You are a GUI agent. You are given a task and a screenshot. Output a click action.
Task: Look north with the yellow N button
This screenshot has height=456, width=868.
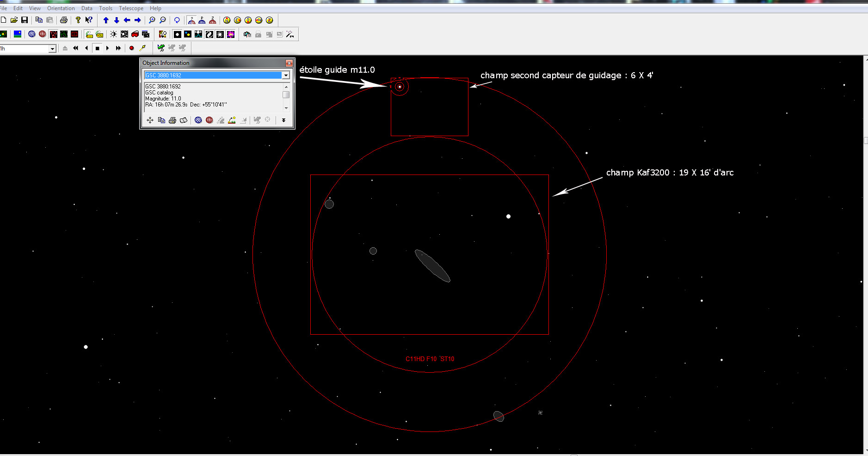(227, 20)
